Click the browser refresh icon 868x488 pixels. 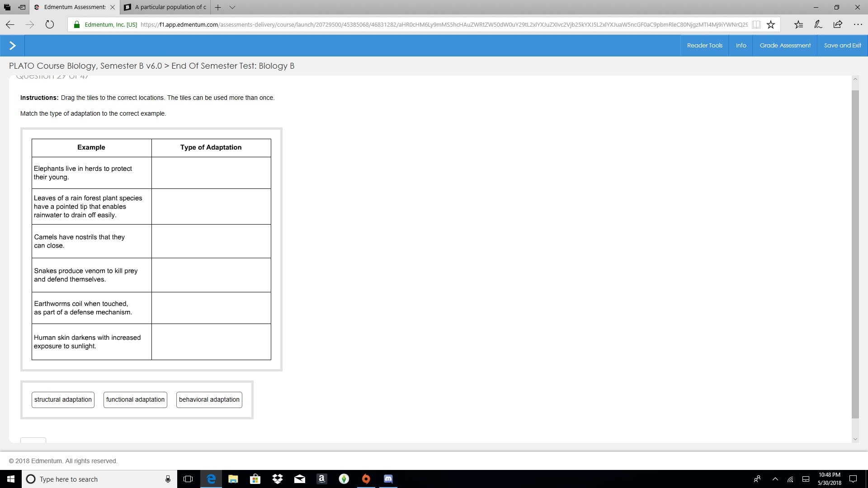click(50, 24)
